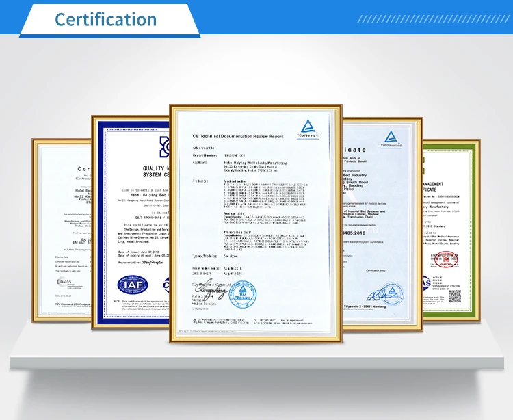Click 'Date of issue: June 08, 2018' line
Screen dimensions: 513x420
pyautogui.click(x=138, y=252)
